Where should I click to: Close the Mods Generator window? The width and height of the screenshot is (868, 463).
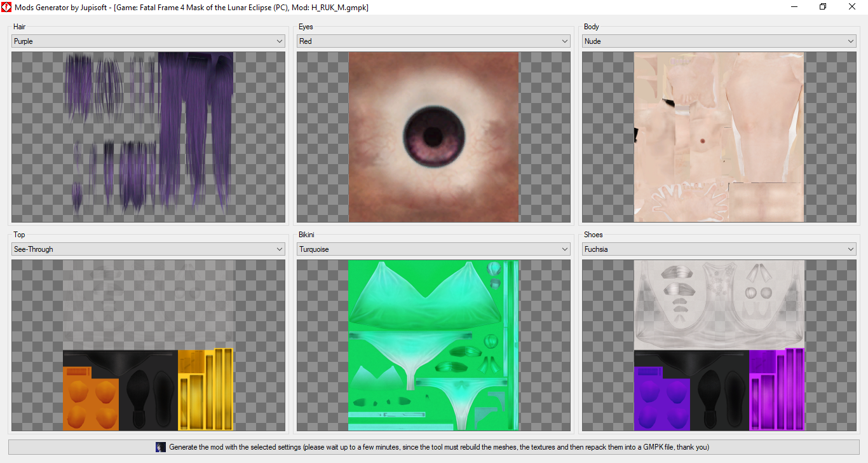(x=852, y=7)
